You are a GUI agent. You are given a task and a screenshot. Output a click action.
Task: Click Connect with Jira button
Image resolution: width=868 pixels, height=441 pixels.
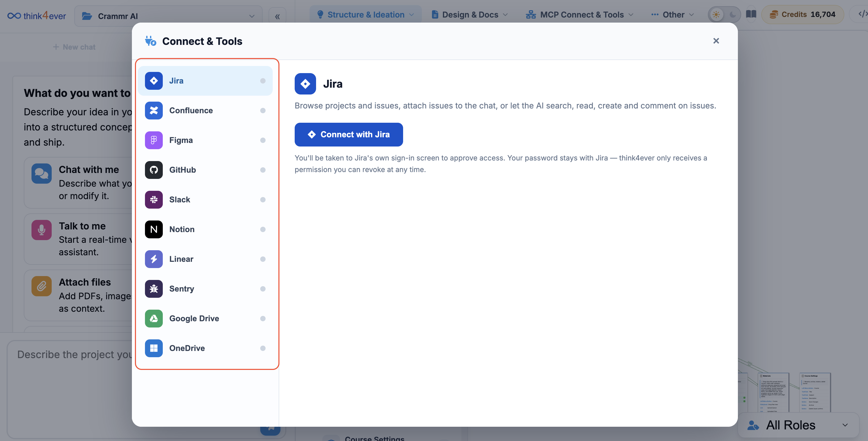tap(348, 134)
